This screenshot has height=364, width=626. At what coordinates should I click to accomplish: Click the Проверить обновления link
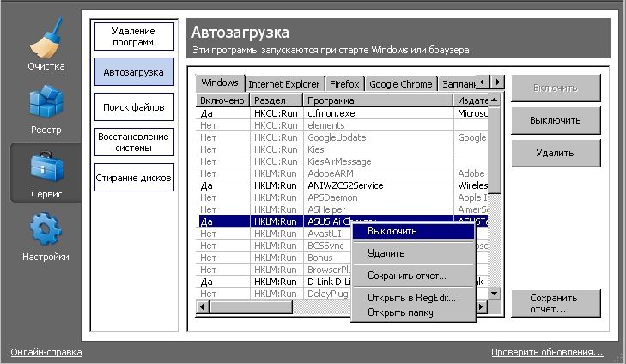547,352
